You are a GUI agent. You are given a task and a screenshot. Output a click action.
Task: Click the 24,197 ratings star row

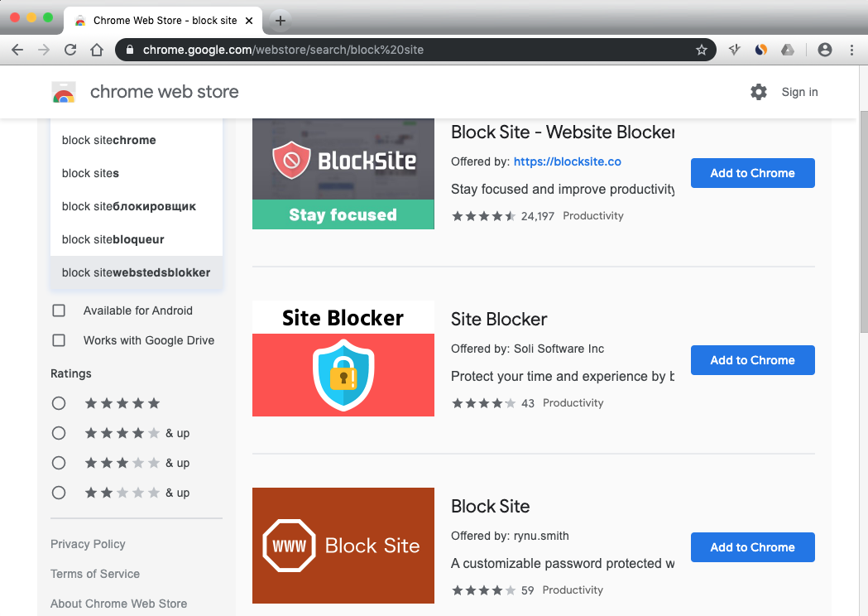click(x=484, y=216)
